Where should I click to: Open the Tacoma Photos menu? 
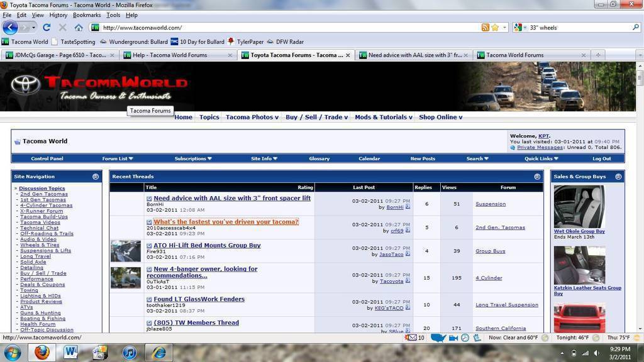click(x=252, y=117)
